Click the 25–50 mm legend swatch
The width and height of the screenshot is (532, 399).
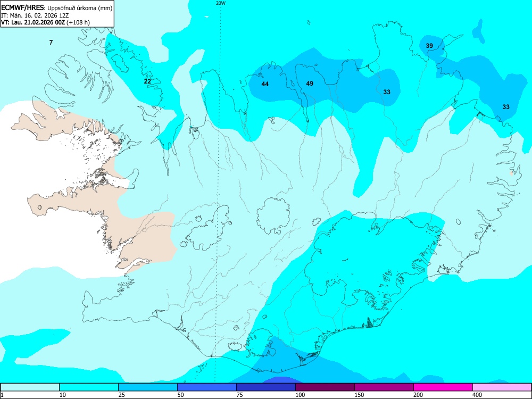[148, 387]
